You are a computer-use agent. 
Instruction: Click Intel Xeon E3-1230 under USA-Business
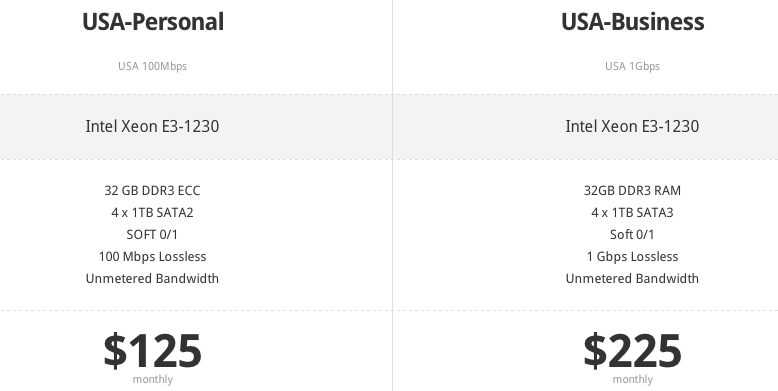click(x=632, y=126)
